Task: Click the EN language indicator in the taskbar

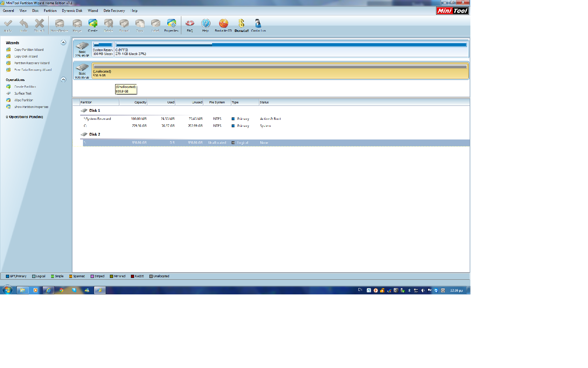Action: click(360, 290)
